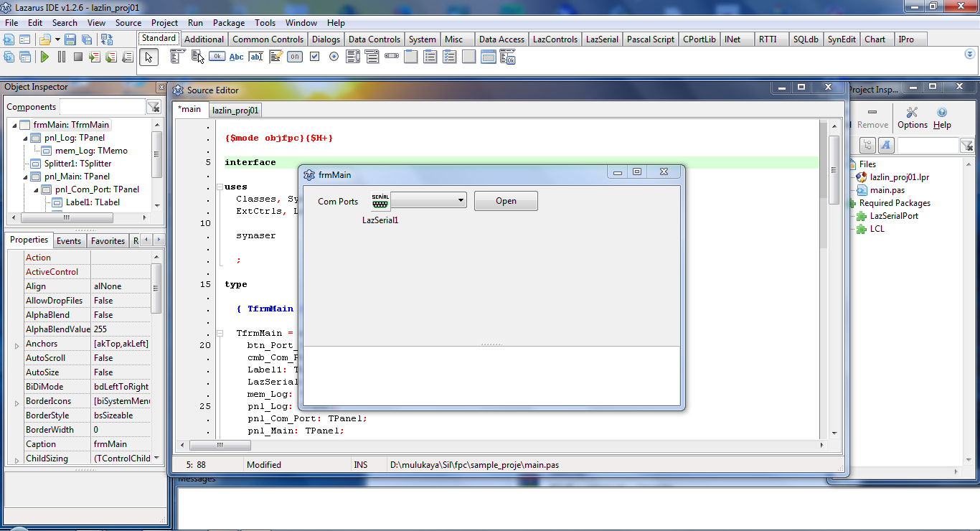Toggle form/unit view toolbar icon
Viewport: 980px width, 531px height.
click(x=107, y=39)
